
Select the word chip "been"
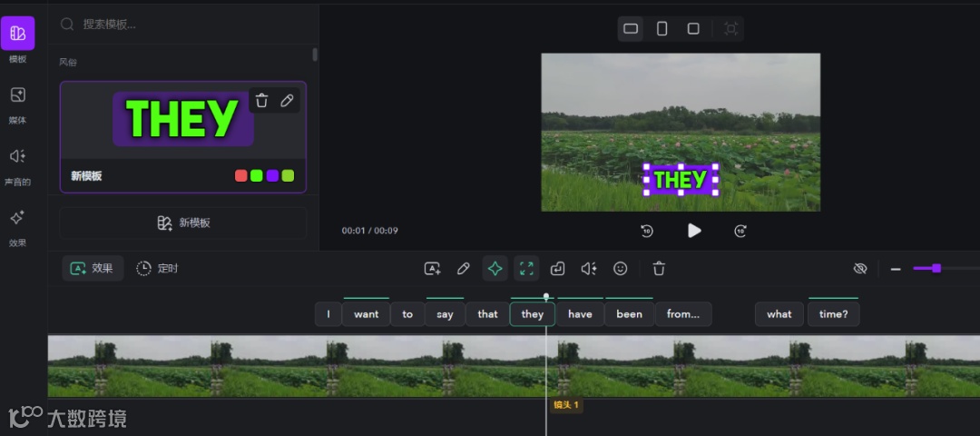[630, 314]
